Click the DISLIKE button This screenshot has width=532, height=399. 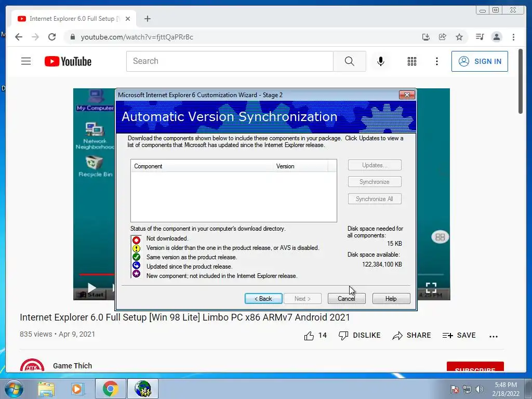point(360,335)
